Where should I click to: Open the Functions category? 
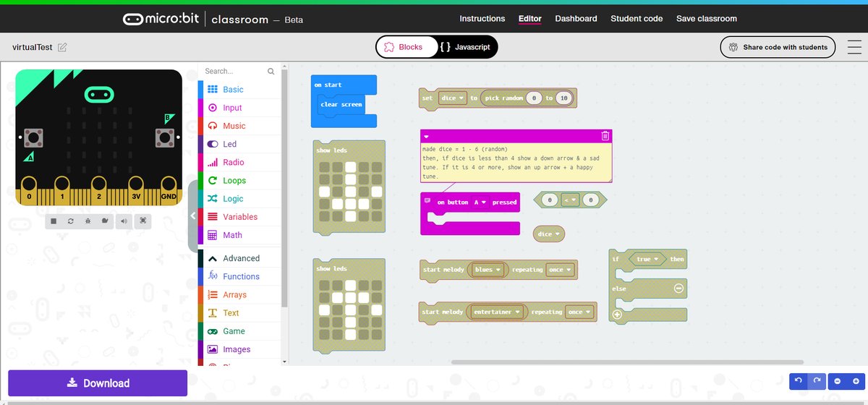click(239, 276)
